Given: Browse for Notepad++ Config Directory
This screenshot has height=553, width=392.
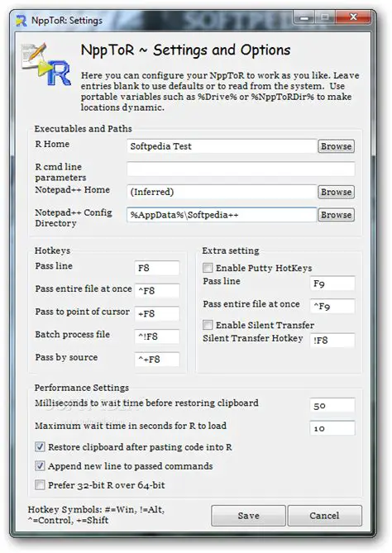Looking at the screenshot, I should click(x=336, y=215).
